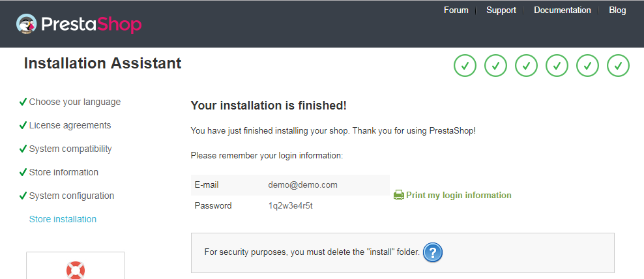Open the Documentation header link
644x279 pixels.
pyautogui.click(x=563, y=10)
